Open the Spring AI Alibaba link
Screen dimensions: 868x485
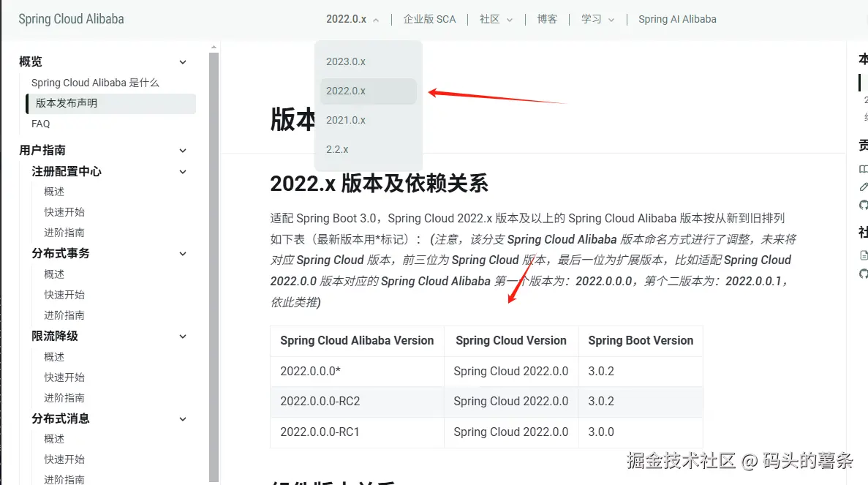point(677,19)
